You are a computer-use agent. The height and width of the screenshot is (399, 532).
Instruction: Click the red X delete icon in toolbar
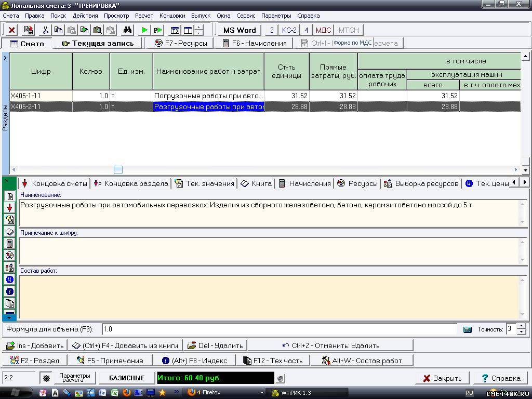pos(11,30)
